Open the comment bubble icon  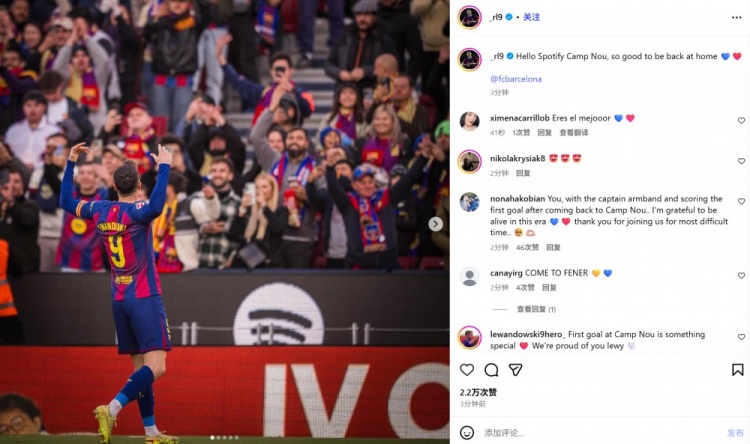tap(491, 369)
